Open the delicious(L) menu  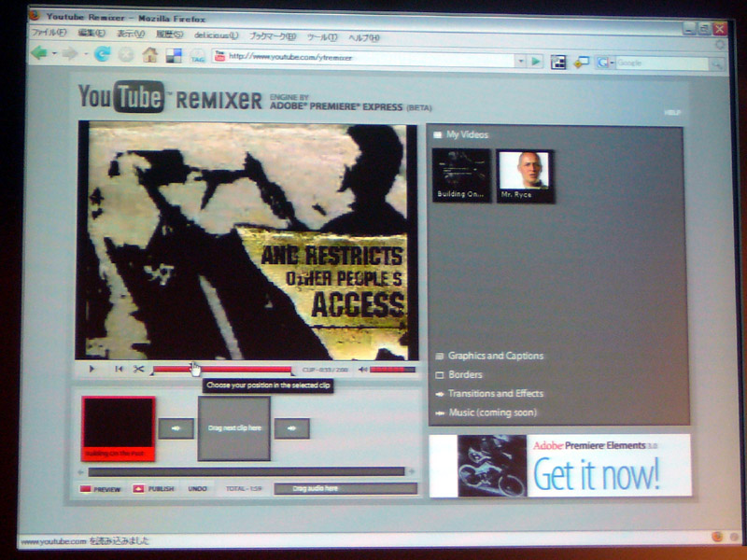[x=216, y=35]
